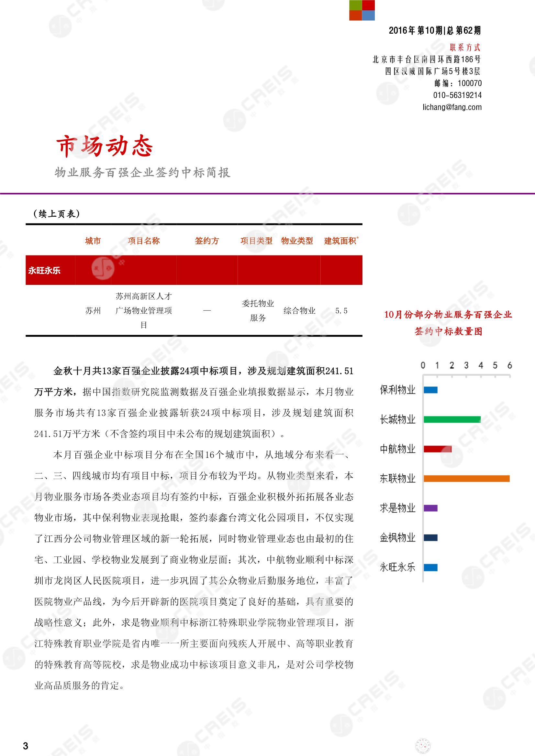Click the 长城物业 chart label
The width and height of the screenshot is (535, 756).
pyautogui.click(x=397, y=419)
